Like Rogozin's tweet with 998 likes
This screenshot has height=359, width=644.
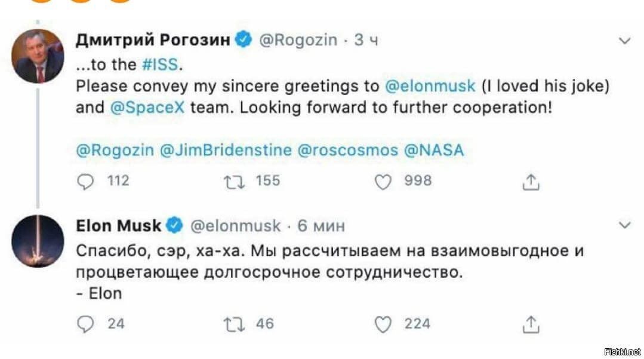coord(383,181)
